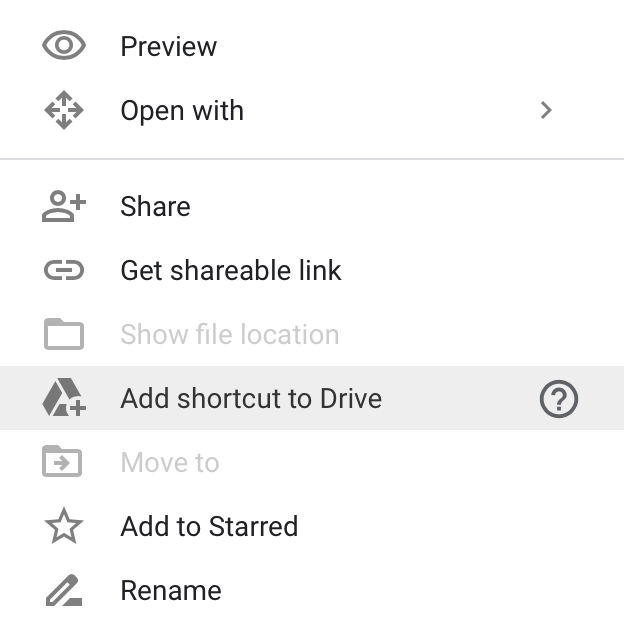Click the chain link icon
The image size is (624, 626).
(64, 270)
